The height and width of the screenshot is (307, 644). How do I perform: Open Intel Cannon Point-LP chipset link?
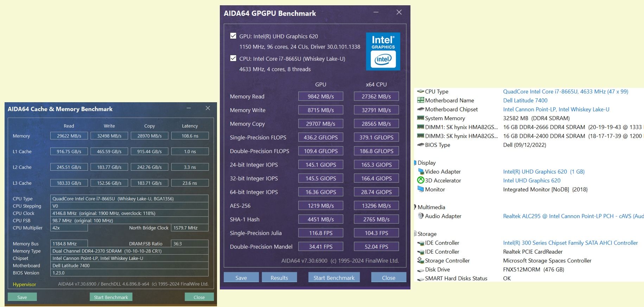556,109
